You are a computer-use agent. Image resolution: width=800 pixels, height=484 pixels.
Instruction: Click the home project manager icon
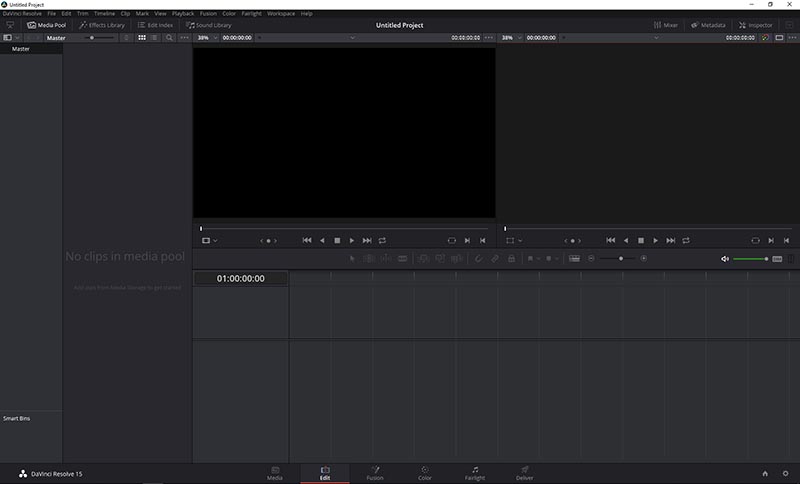(x=765, y=474)
